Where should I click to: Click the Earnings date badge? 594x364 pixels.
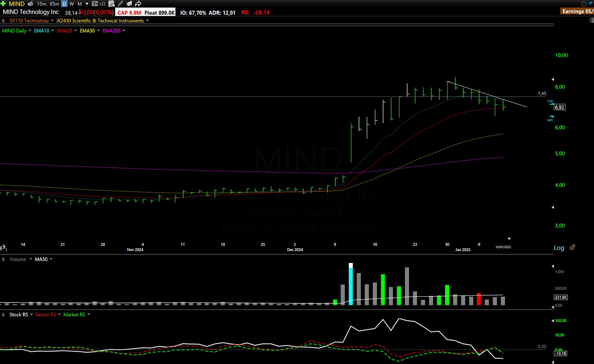[x=577, y=11]
